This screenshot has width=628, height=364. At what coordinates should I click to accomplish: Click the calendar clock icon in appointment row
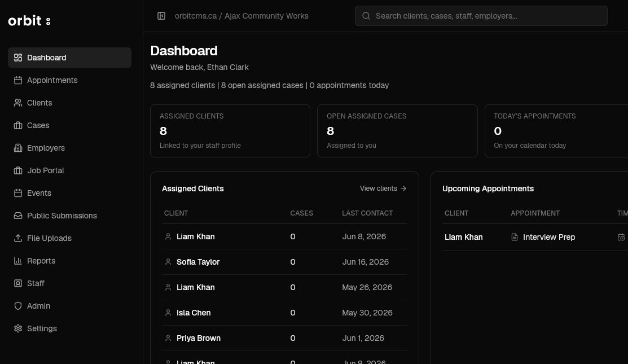[x=621, y=237]
